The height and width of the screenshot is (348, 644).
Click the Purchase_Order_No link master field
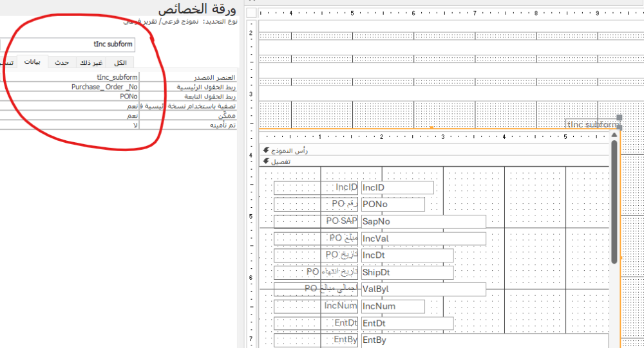click(71, 86)
